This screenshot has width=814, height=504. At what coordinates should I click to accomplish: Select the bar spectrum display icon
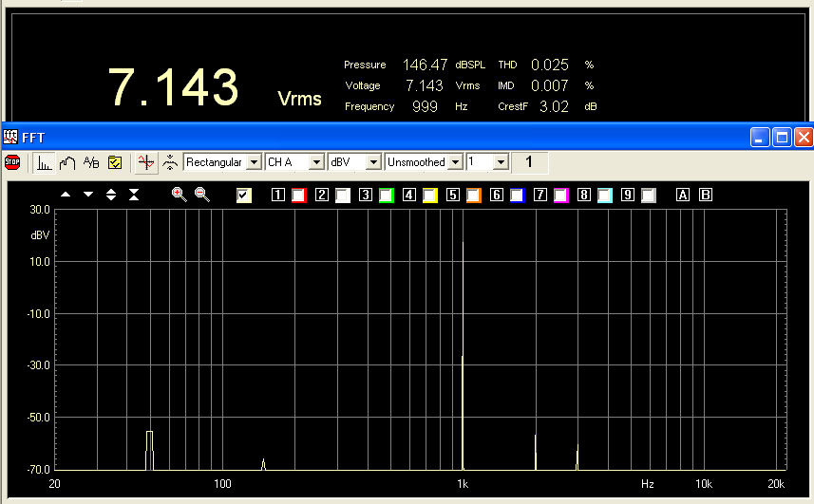tap(44, 162)
